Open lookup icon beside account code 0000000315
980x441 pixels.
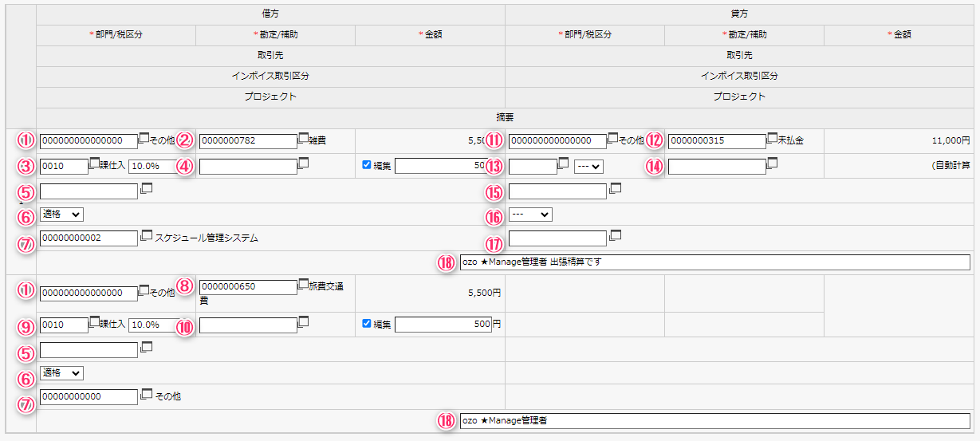[772, 138]
